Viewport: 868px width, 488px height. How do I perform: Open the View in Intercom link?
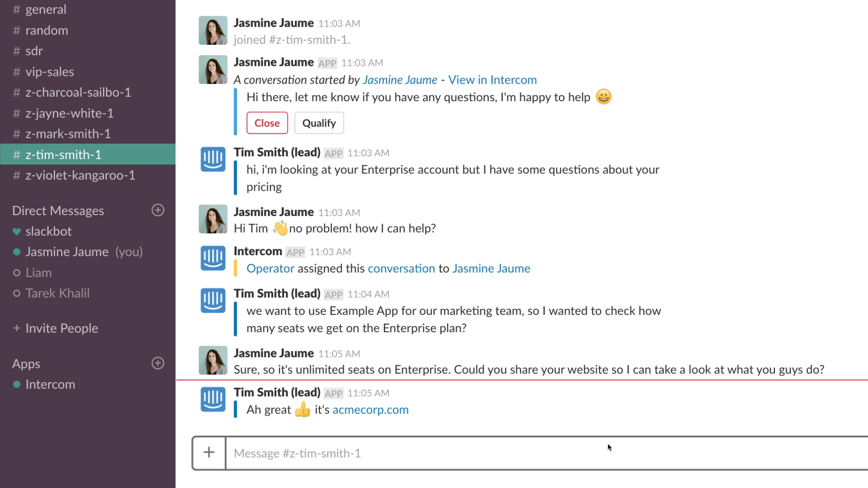(x=492, y=80)
